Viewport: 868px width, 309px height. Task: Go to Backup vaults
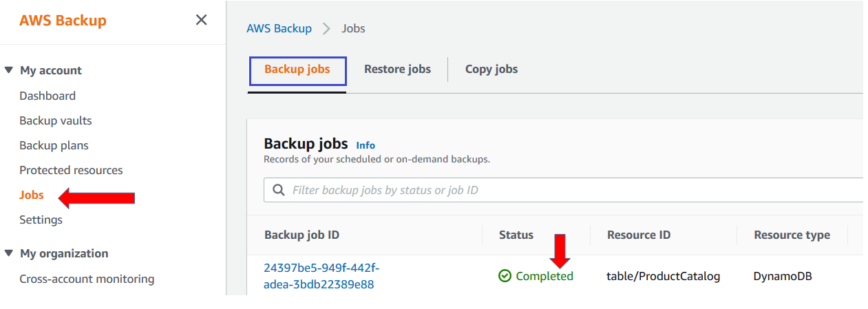pyautogui.click(x=56, y=120)
